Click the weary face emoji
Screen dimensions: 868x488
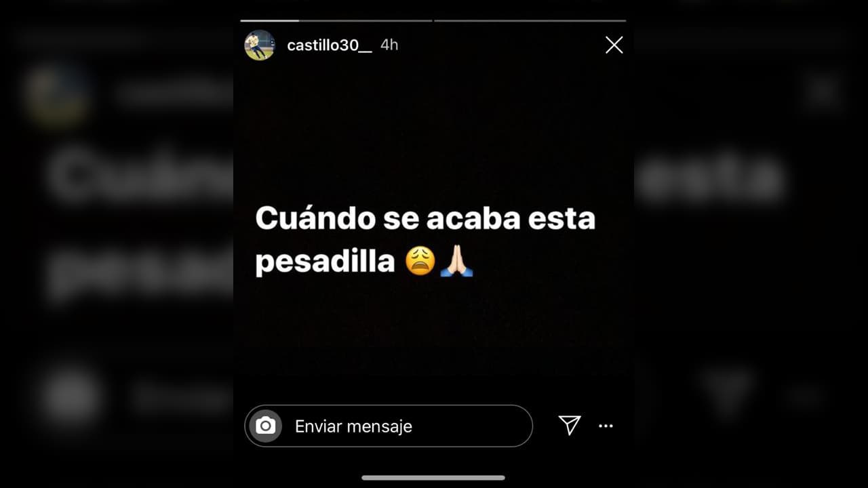pos(420,260)
